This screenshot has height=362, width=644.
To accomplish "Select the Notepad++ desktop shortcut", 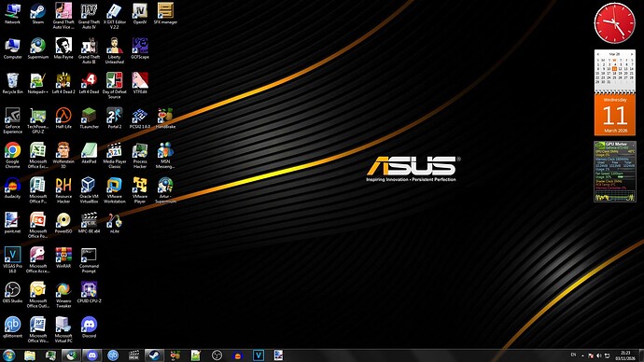I will 37,84.
